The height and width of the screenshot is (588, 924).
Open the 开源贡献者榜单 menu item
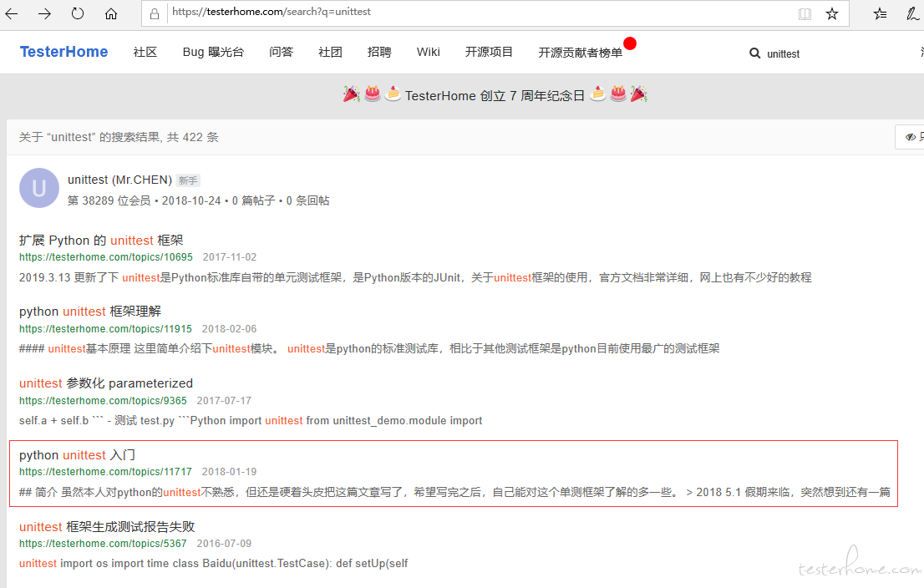coord(580,53)
